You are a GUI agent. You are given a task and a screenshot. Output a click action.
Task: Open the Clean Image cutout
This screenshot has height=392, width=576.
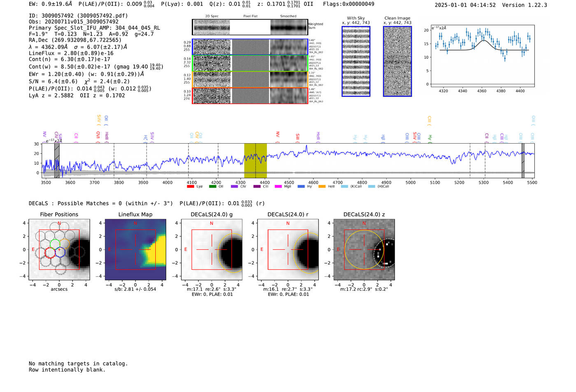pos(397,61)
